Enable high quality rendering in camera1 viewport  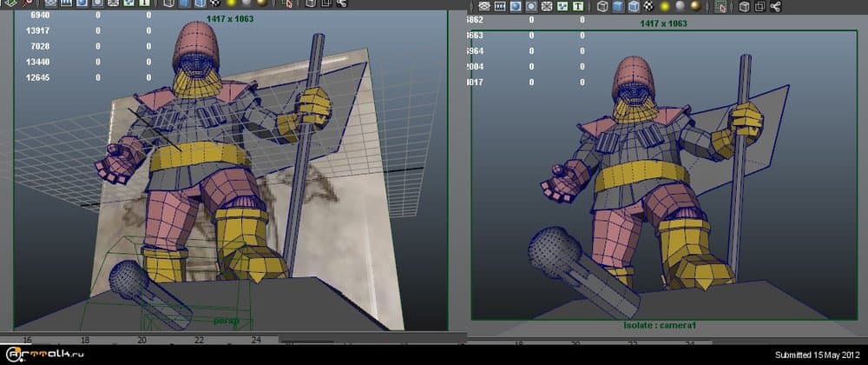(695, 6)
